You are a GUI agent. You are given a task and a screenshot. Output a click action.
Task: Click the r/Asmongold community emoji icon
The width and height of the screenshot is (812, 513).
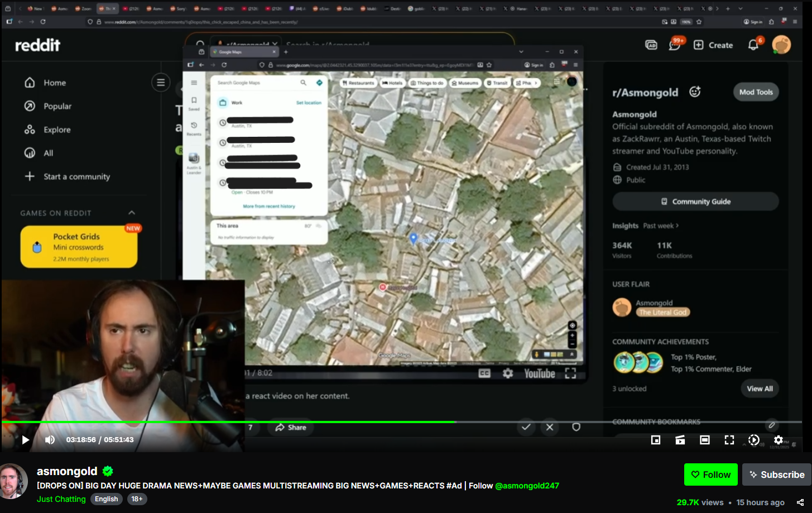pos(695,92)
